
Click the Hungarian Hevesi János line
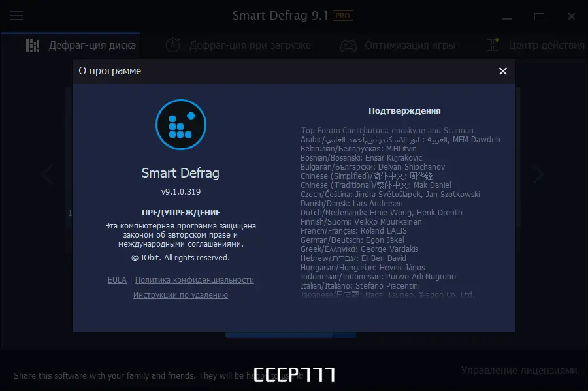tap(363, 268)
